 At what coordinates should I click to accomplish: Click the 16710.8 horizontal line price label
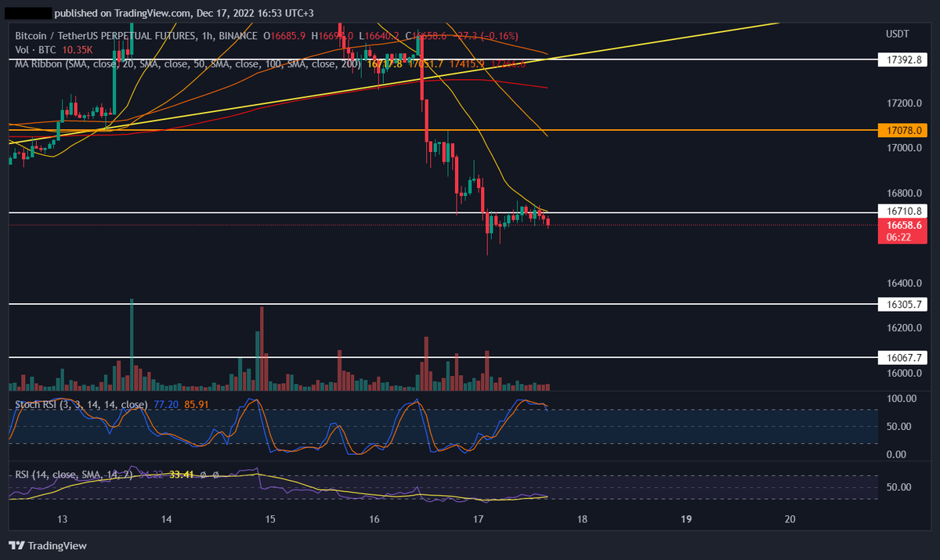point(905,212)
